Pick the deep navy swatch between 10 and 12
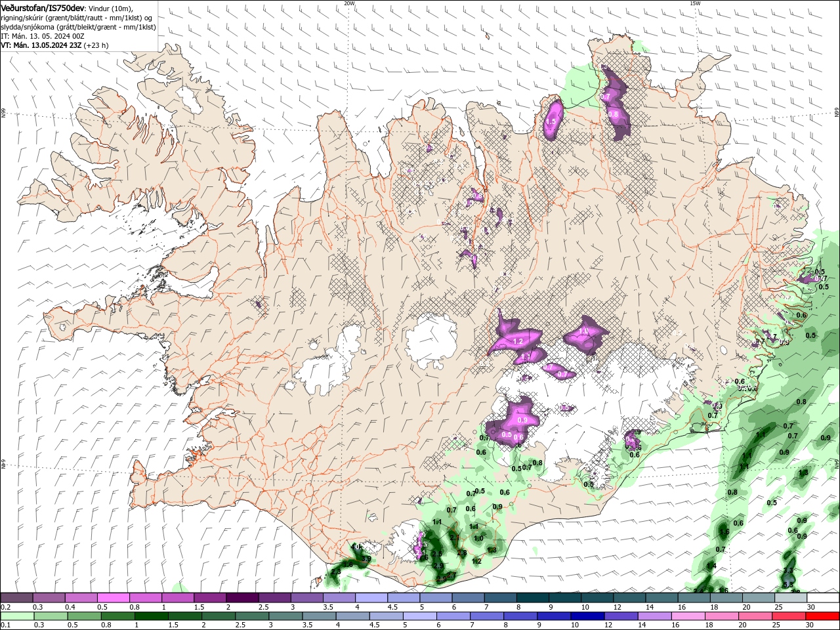Viewport: 840px width, 630px height. click(x=587, y=616)
